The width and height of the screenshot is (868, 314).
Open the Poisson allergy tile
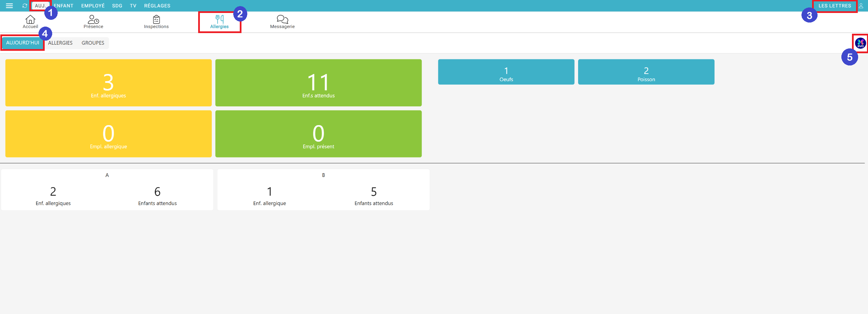tap(646, 72)
